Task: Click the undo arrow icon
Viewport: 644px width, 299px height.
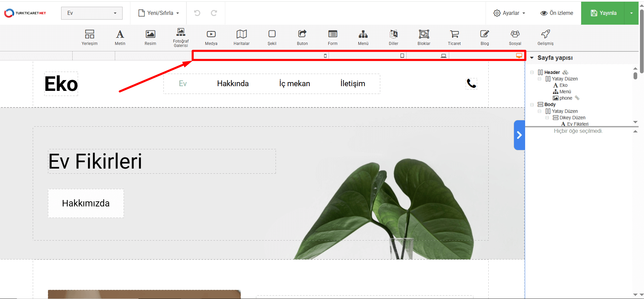Action: 197,13
